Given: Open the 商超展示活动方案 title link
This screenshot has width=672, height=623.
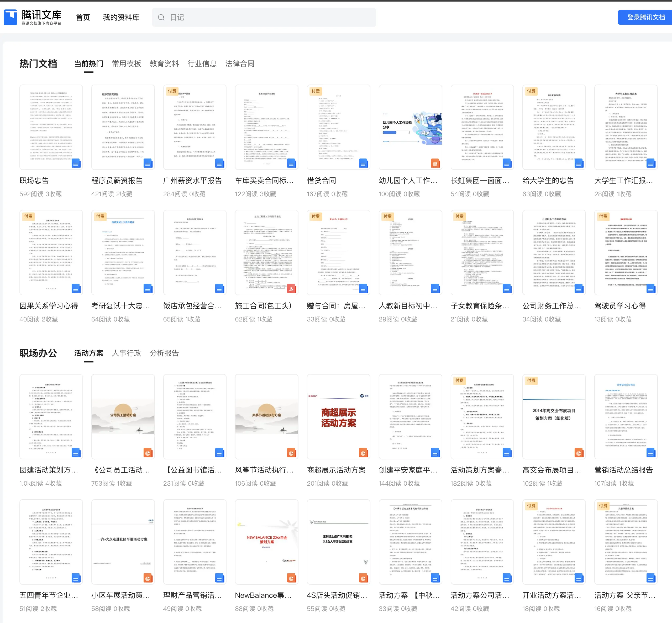Looking at the screenshot, I should (x=336, y=470).
